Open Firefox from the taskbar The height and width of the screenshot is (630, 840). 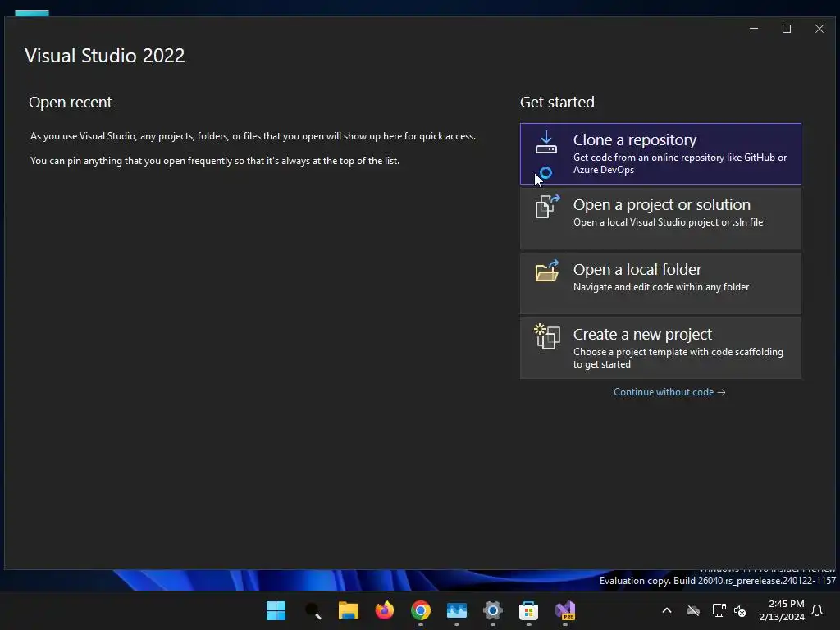384,610
